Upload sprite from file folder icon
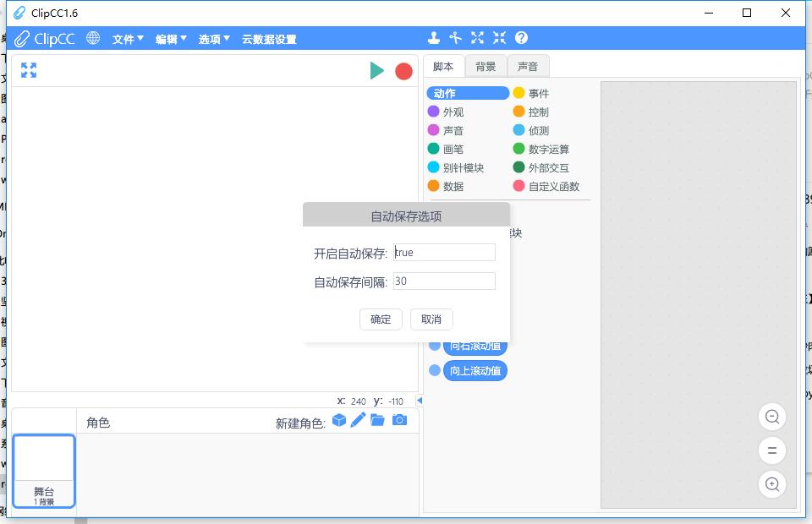 pyautogui.click(x=377, y=420)
